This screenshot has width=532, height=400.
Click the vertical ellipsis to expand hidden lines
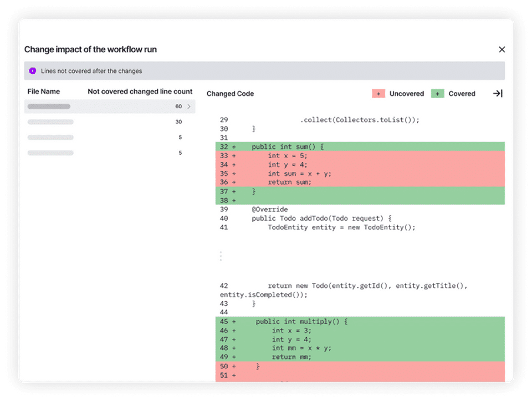(221, 256)
